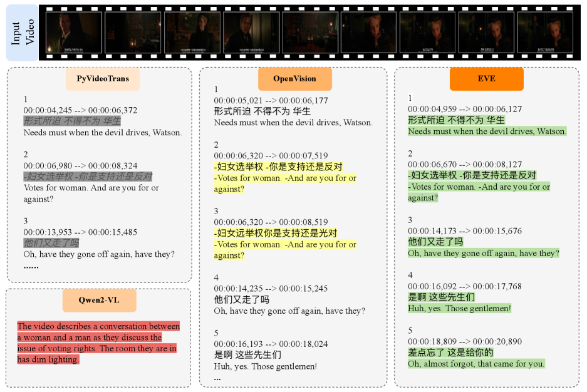Click green 差点忘了 这是给你的 in EVE
Viewport: 587px width, 392px height.
[450, 353]
